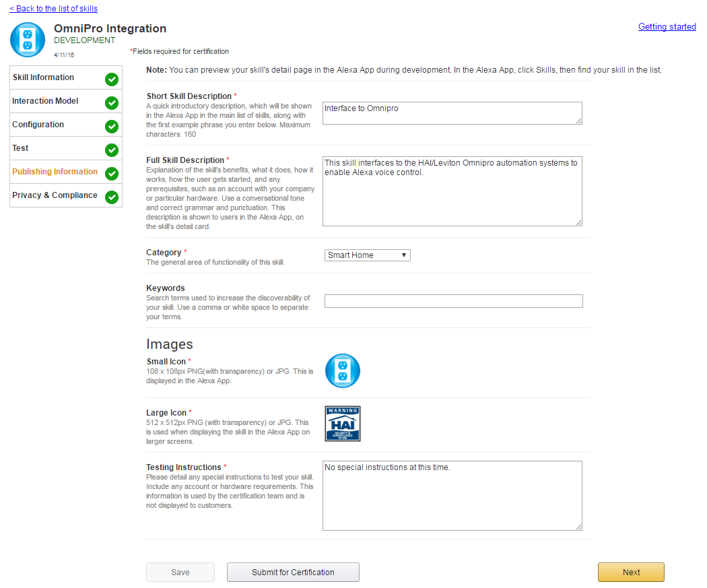The width and height of the screenshot is (707, 588).
Task: Click the yellow Next button
Action: 631,572
